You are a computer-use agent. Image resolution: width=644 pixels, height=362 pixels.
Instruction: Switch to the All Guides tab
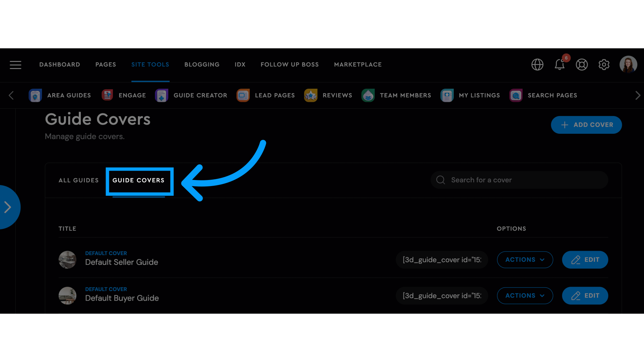coord(78,180)
